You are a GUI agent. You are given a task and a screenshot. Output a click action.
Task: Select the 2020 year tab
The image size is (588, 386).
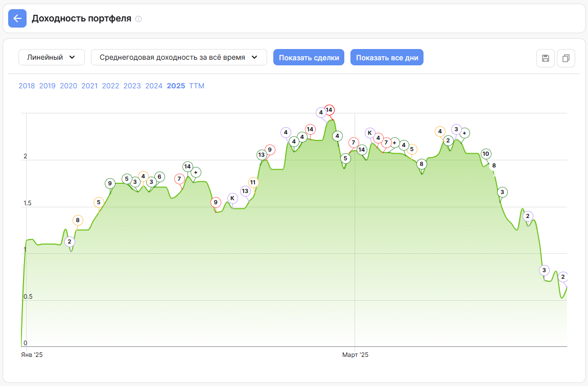click(x=68, y=86)
